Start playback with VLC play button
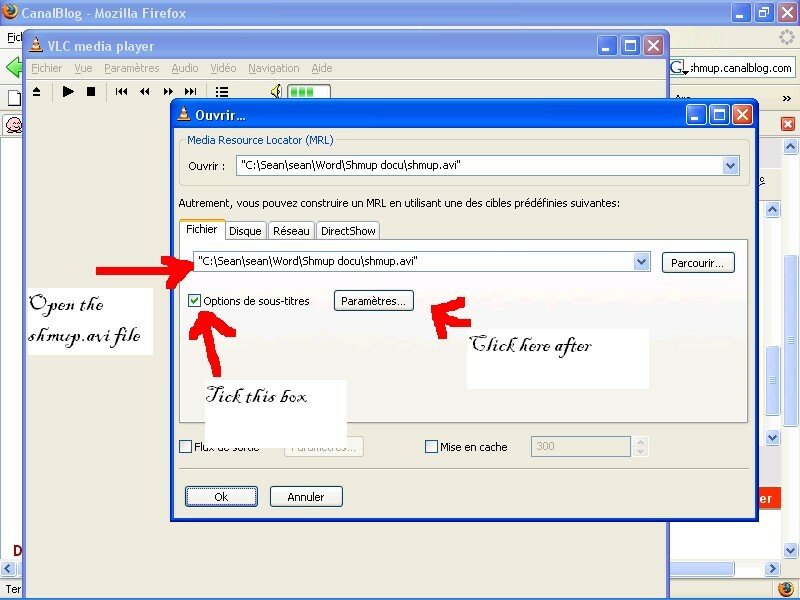The image size is (800, 600). point(68,92)
